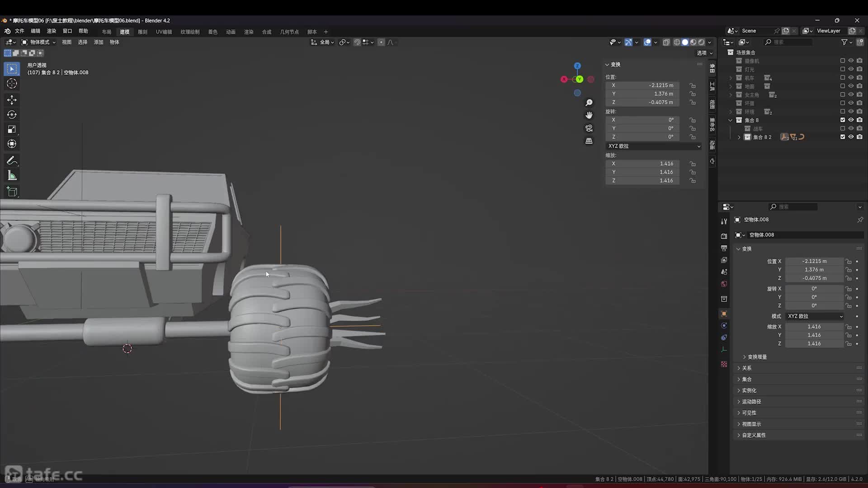Select the Move tool
Viewport: 868px width, 488px height.
[12, 100]
